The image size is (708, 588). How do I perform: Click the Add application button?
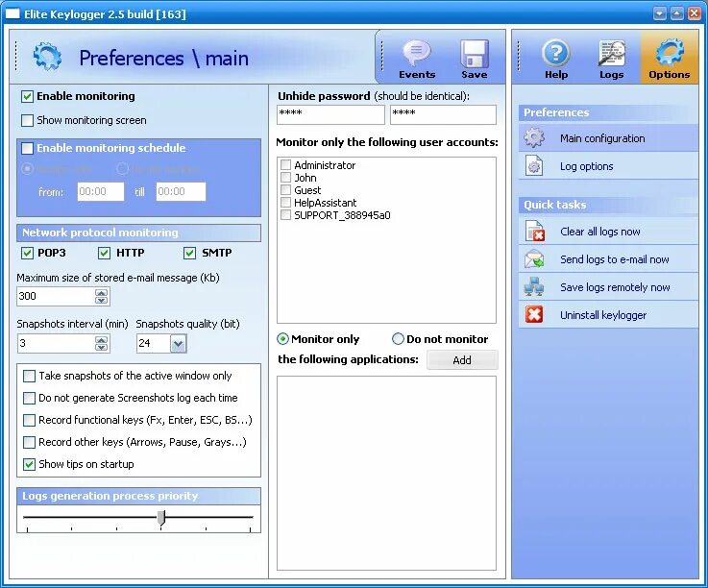(462, 360)
